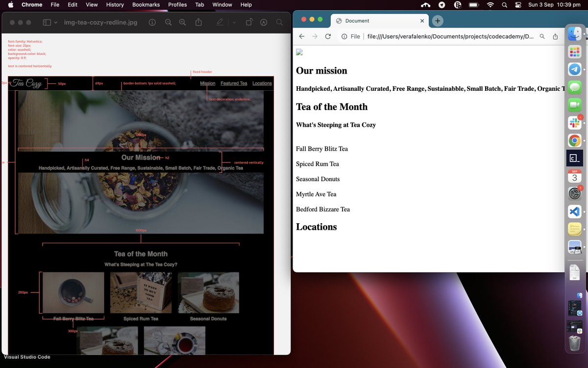Zoom in on the Preview image

[x=182, y=23]
